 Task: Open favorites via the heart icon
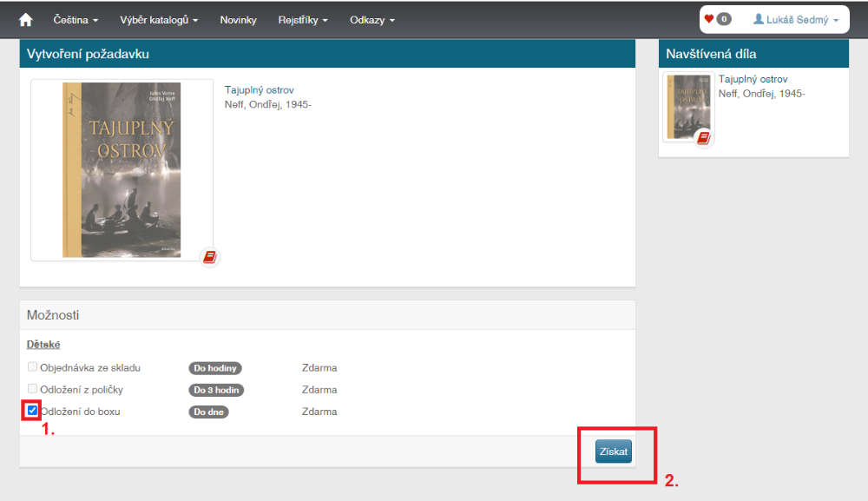[708, 19]
